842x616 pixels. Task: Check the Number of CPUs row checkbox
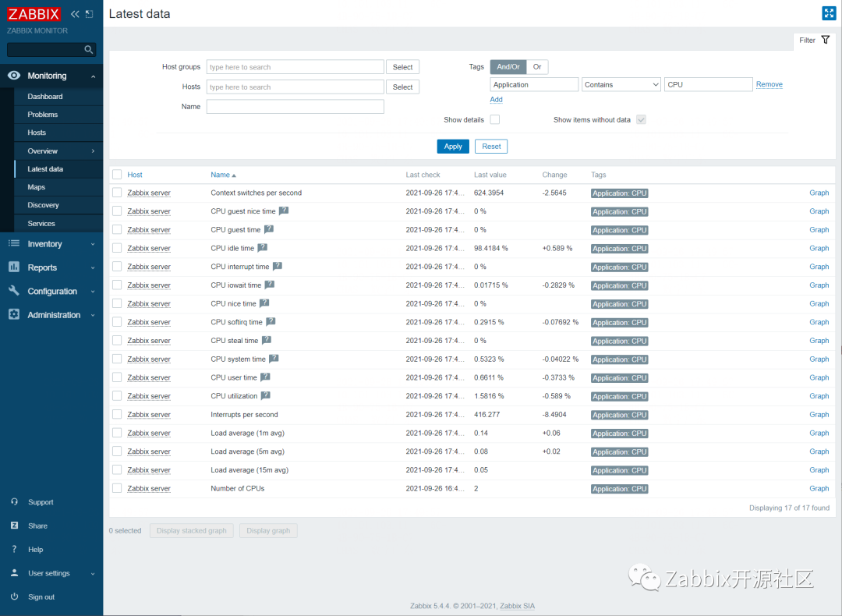pos(117,487)
